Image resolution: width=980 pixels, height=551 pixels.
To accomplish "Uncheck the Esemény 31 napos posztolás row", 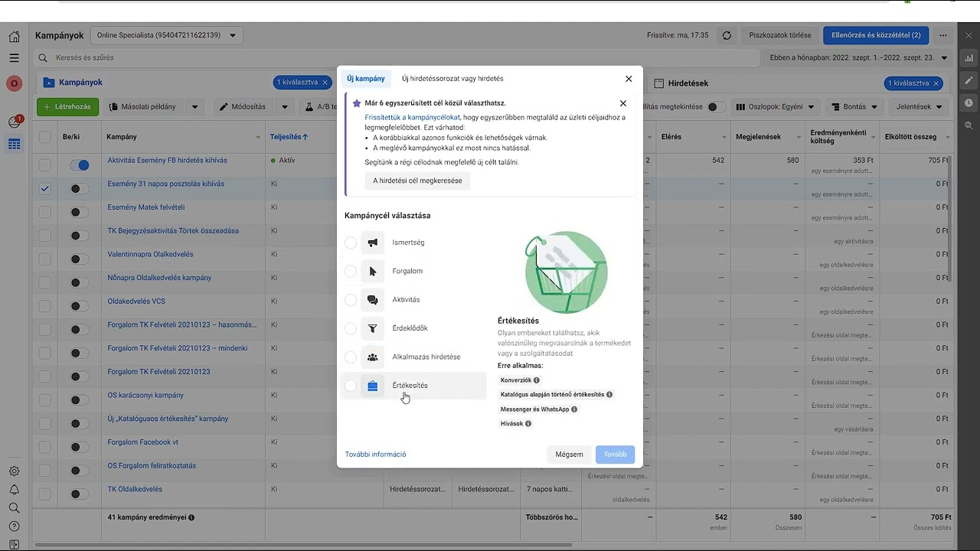I will point(44,188).
